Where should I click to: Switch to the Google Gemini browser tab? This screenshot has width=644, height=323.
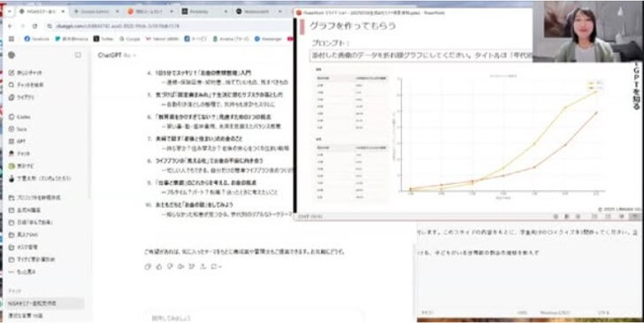95,12
